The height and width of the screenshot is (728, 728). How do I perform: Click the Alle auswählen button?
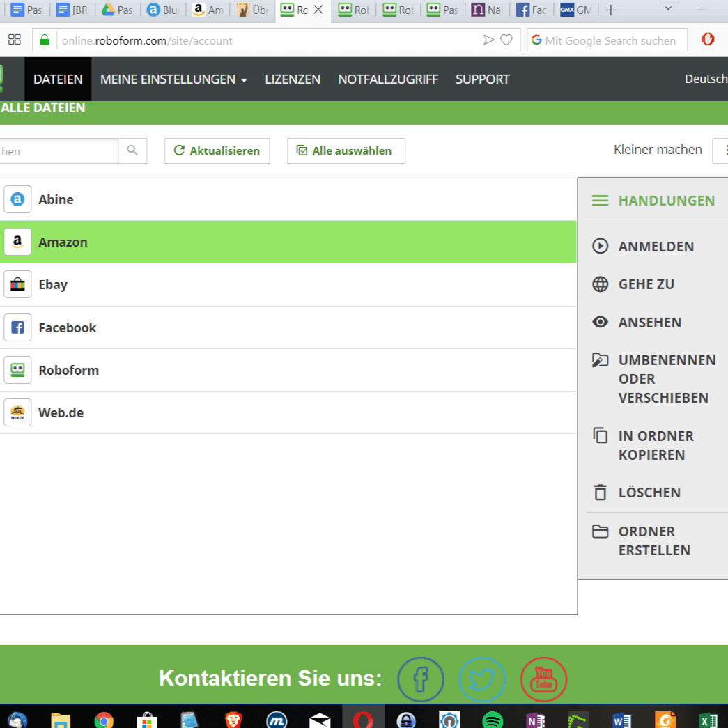(x=346, y=151)
